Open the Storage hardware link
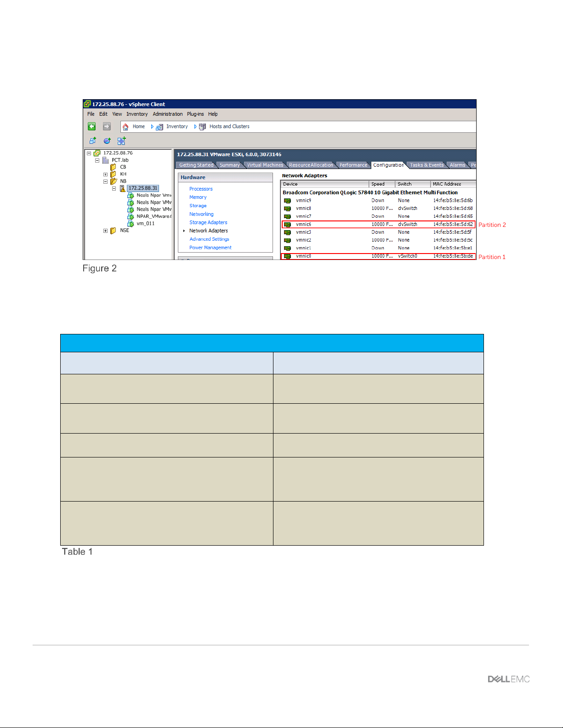 tap(198, 206)
